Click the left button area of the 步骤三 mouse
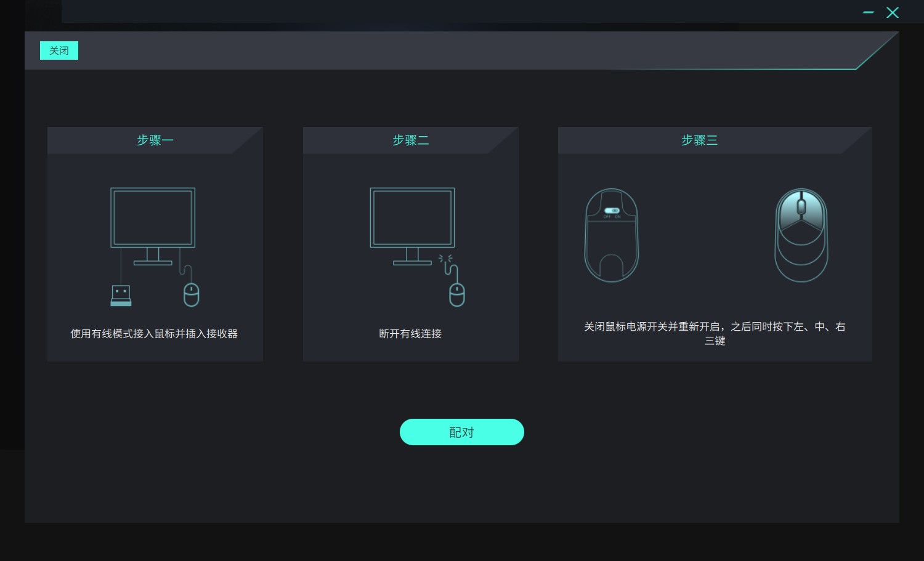 coord(790,212)
